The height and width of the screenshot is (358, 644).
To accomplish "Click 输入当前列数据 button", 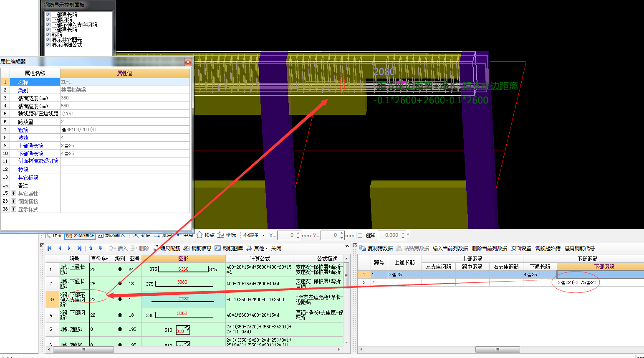I will coord(450,248).
